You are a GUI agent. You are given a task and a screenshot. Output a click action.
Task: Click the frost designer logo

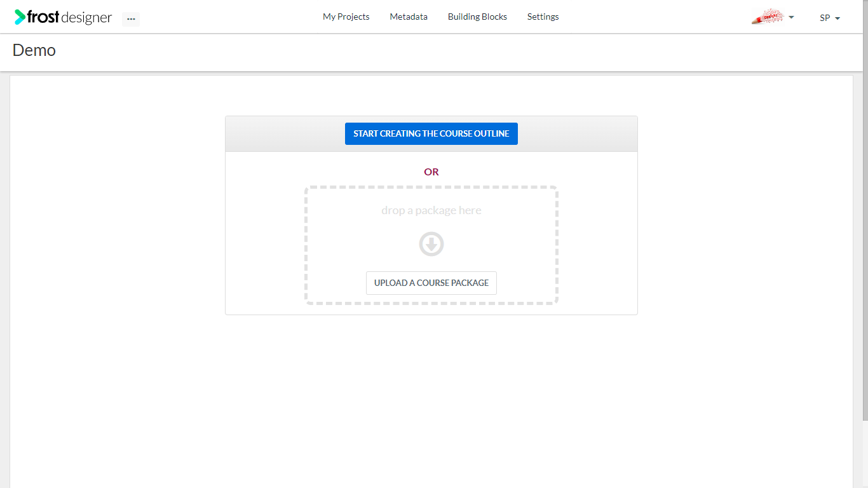point(63,17)
